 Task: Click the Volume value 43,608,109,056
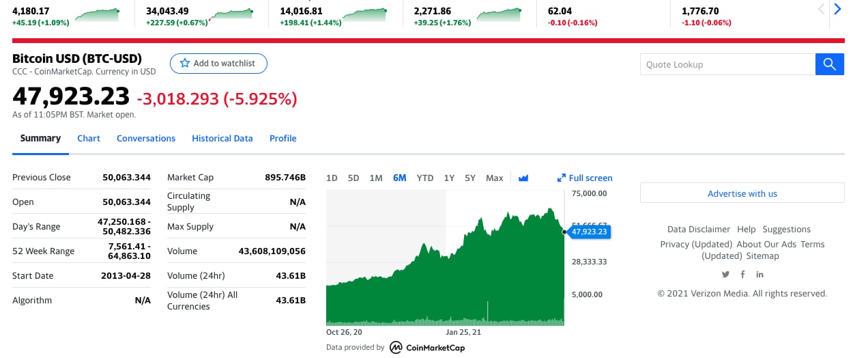272,251
